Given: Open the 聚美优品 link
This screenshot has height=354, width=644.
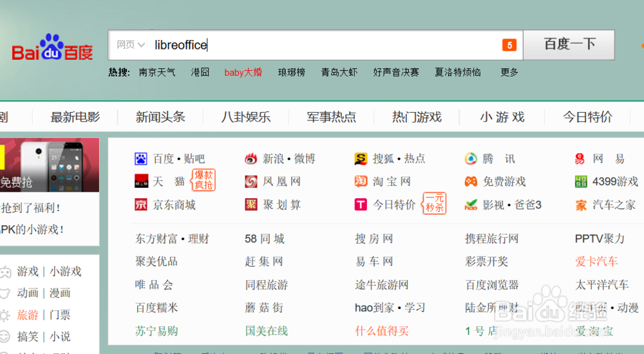Looking at the screenshot, I should pos(156,261).
